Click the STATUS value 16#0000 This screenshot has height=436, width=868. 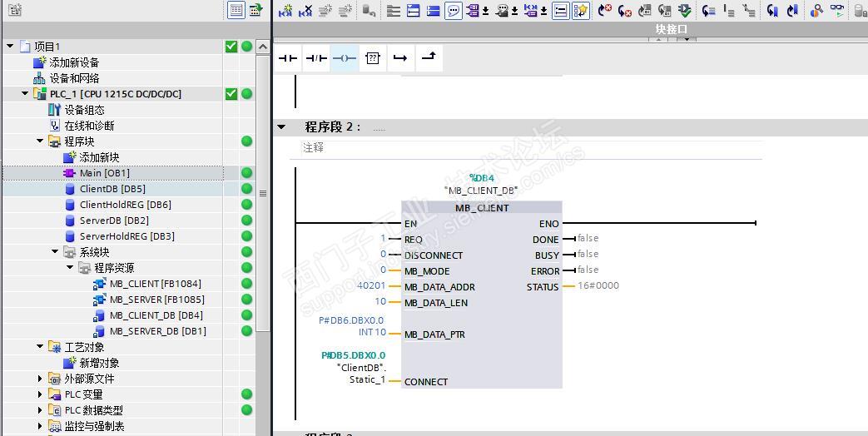[598, 285]
